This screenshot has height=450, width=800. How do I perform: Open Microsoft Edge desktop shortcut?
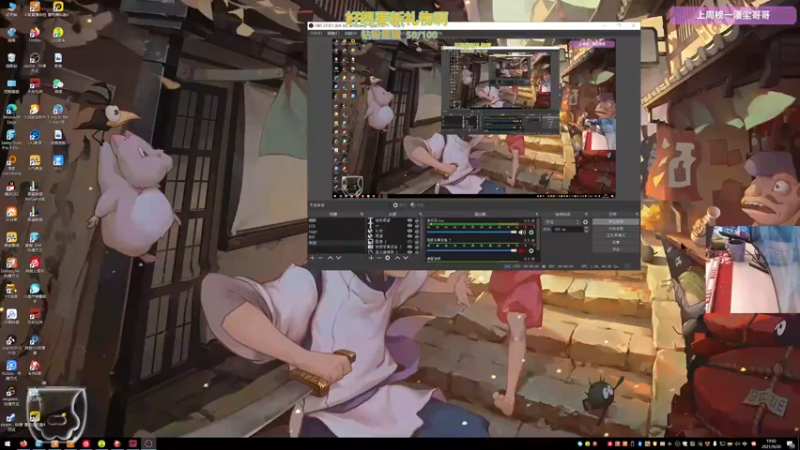click(11, 111)
